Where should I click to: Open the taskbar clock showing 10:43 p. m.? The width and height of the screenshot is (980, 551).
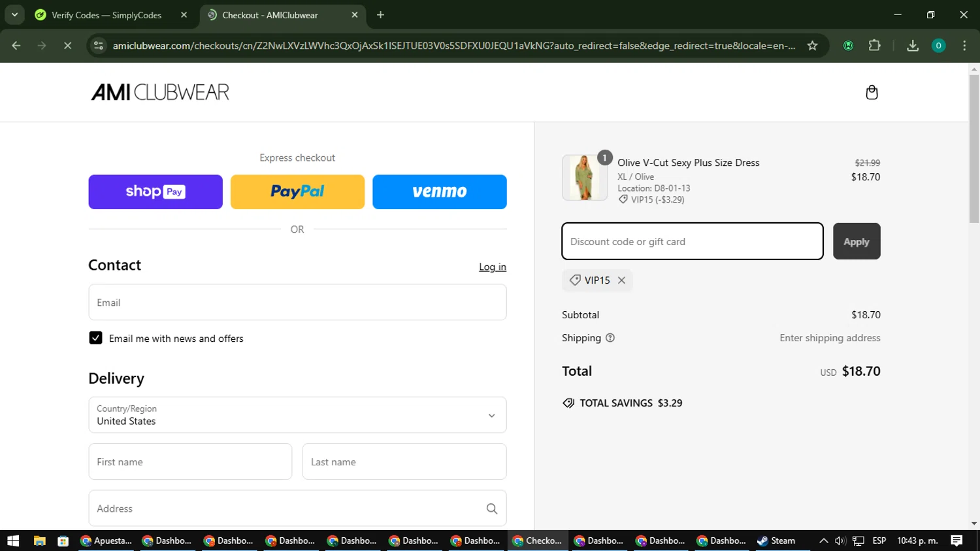pyautogui.click(x=917, y=541)
